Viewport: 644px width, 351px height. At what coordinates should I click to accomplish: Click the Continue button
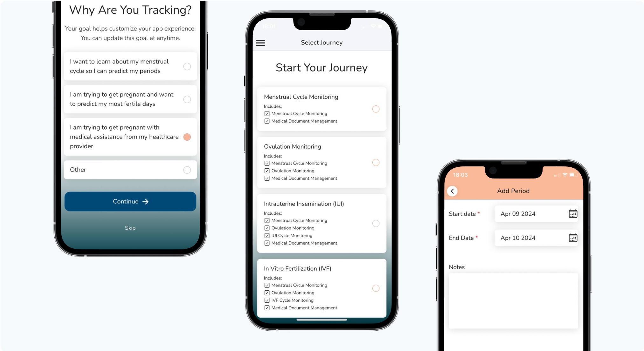[x=130, y=201]
